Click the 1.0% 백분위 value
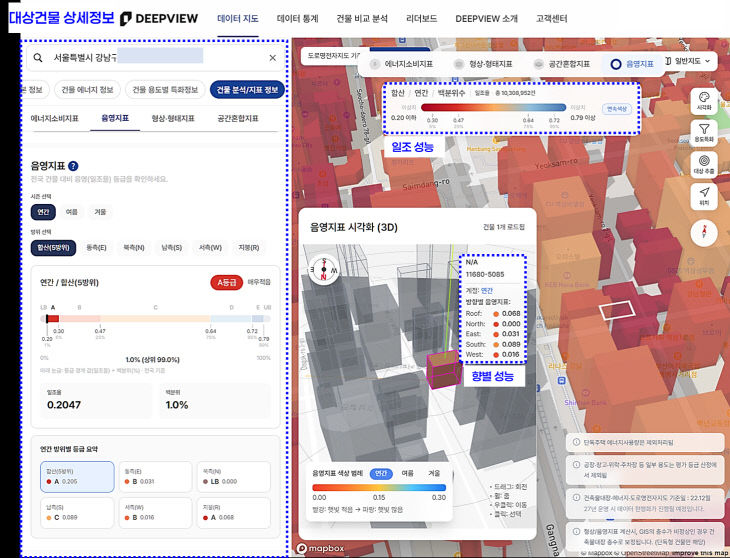The width and height of the screenshot is (730, 558). 177,405
